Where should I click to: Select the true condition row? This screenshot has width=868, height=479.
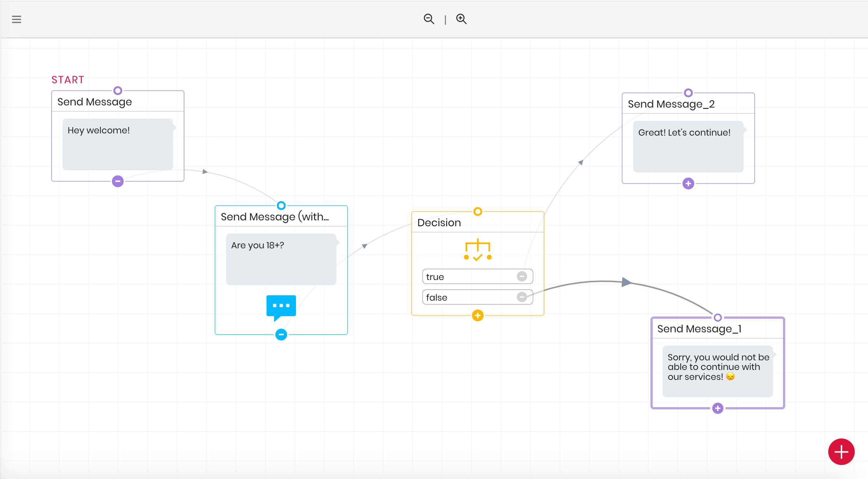click(x=478, y=276)
